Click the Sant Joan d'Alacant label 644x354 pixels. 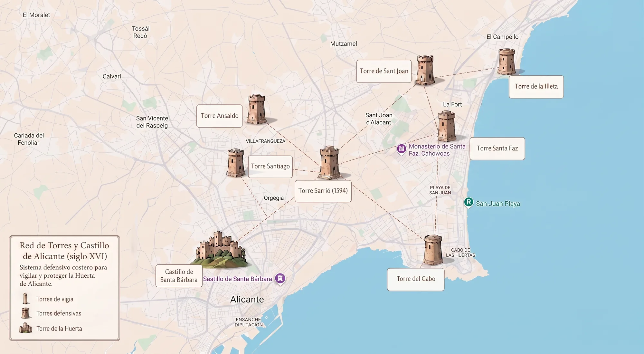pos(379,119)
